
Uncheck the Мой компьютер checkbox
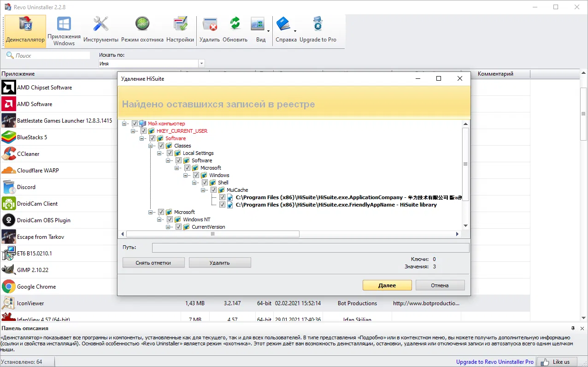(135, 124)
